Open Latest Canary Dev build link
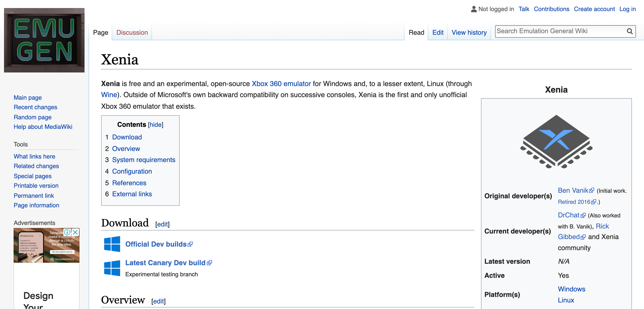 coord(169,263)
